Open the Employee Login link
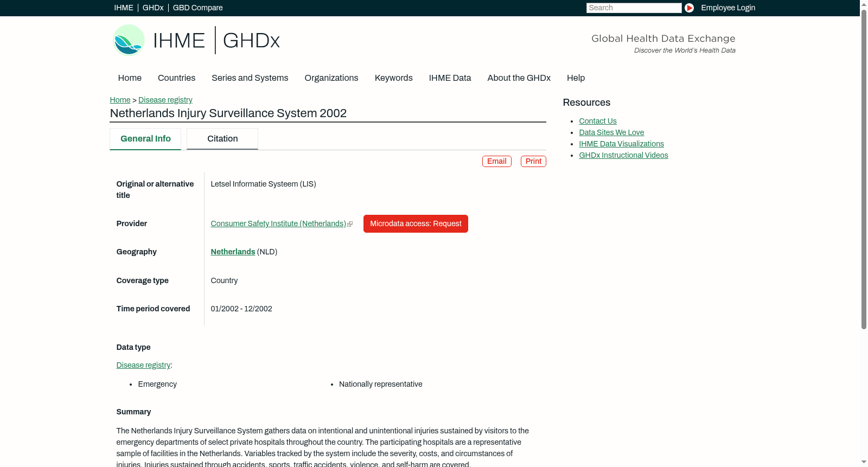 728,8
